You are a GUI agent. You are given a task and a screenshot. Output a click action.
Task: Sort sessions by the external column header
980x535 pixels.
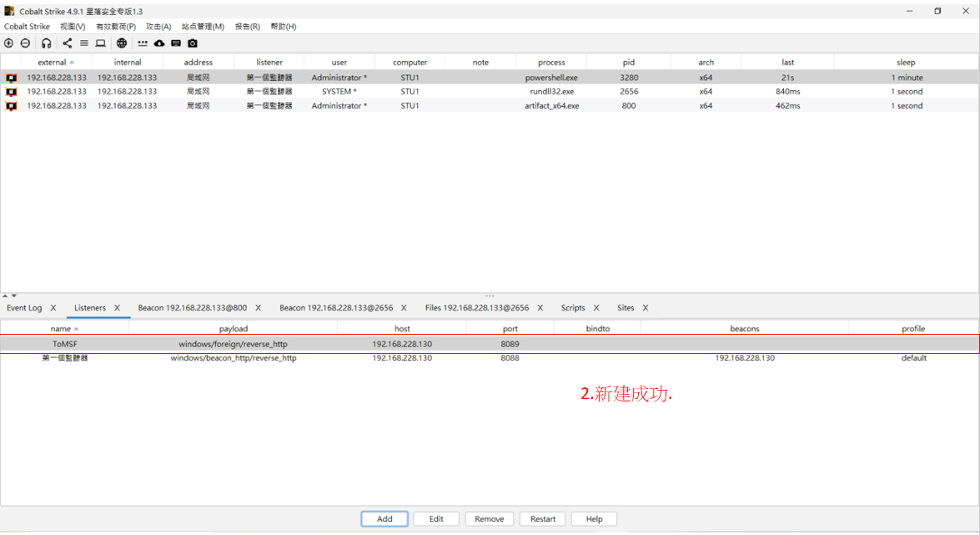[56, 62]
